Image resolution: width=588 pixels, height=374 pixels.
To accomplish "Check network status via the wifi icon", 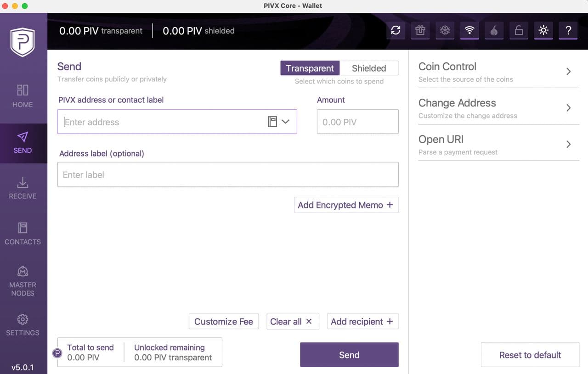I will (469, 31).
